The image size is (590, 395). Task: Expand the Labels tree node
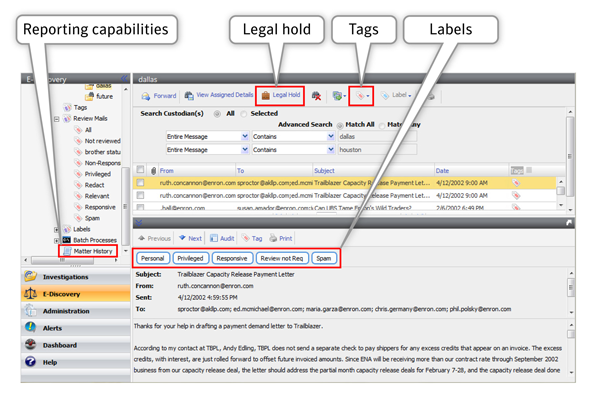(56, 229)
